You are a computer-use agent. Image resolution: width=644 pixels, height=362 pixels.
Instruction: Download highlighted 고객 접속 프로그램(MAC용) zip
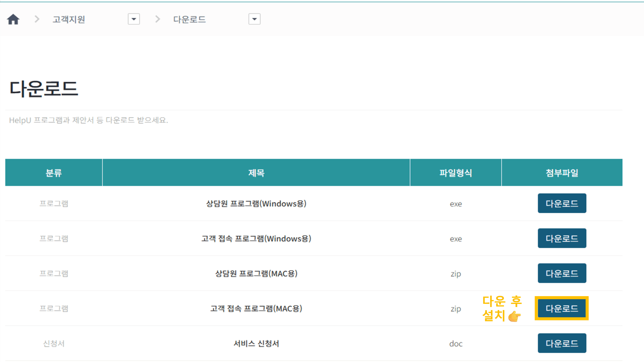562,308
